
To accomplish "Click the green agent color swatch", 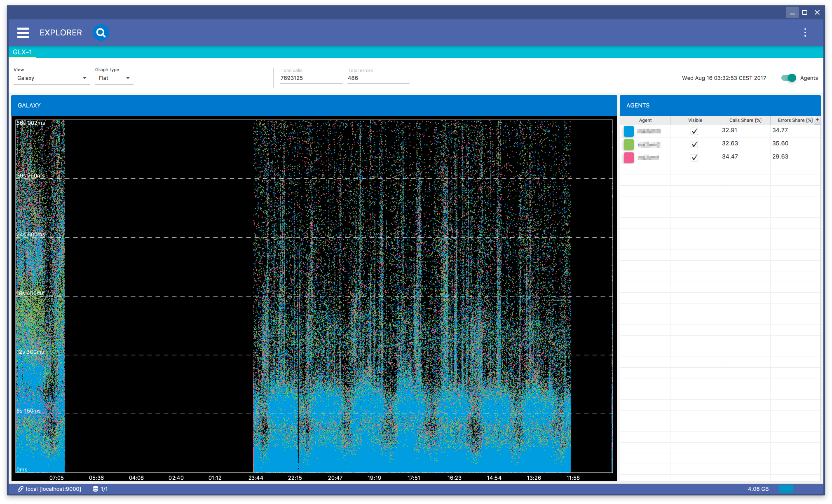I will tap(629, 145).
